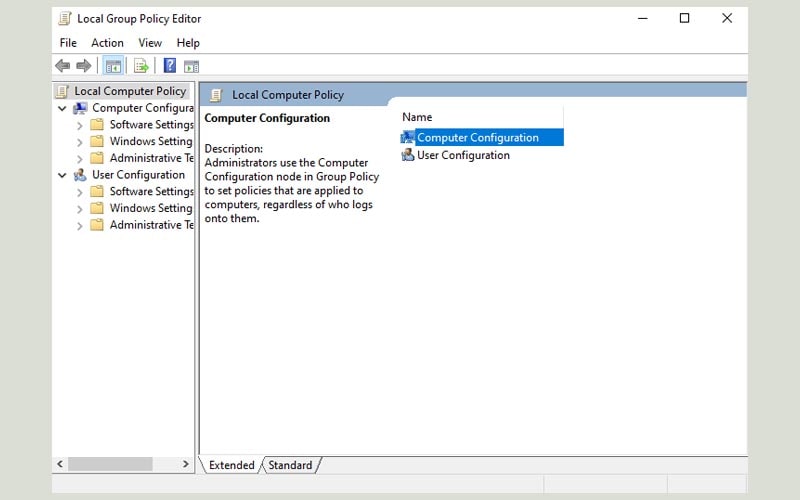Image resolution: width=800 pixels, height=500 pixels.
Task: Maximize the Local Group Policy Editor window
Action: tap(685, 18)
